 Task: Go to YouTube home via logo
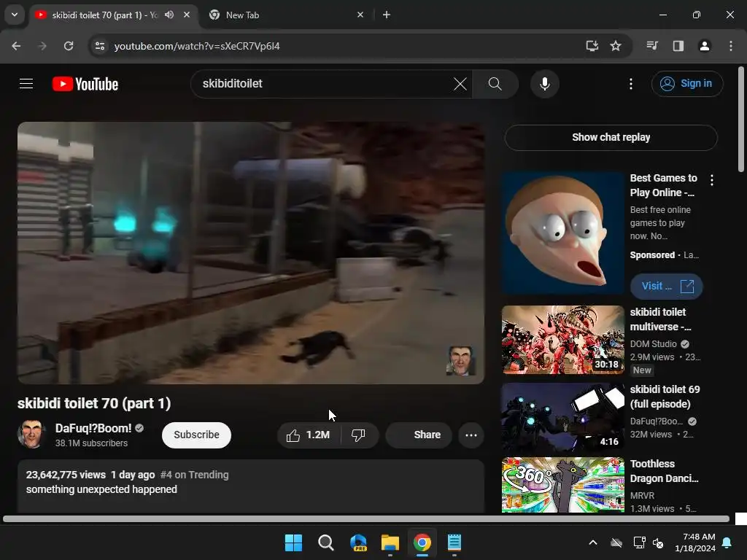coord(85,84)
